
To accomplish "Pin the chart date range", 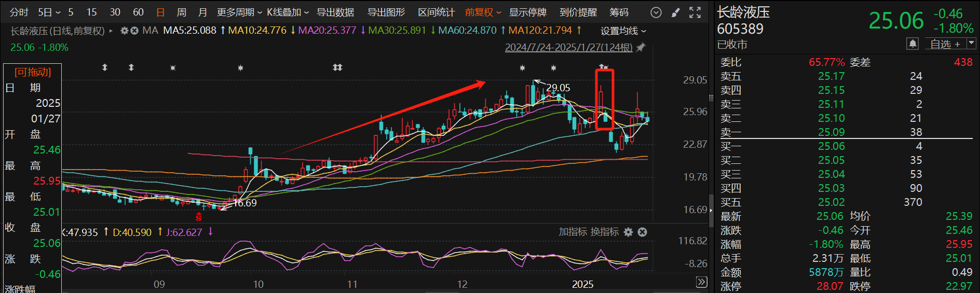I will [641, 48].
